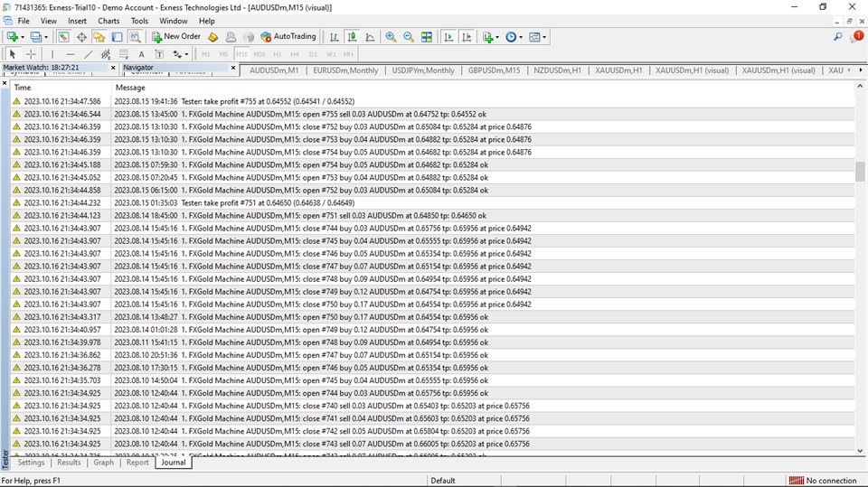Select the M5 timeframe button
The width and height of the screenshot is (868, 487).
point(223,54)
